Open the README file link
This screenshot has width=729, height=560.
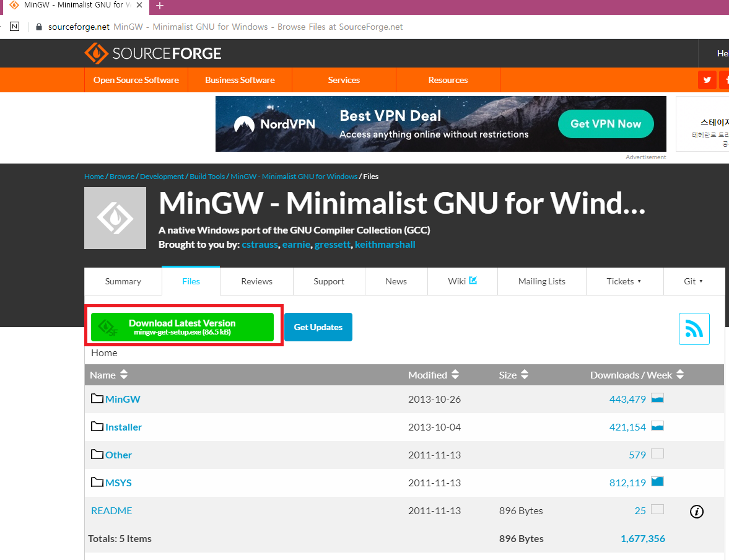pyautogui.click(x=111, y=510)
